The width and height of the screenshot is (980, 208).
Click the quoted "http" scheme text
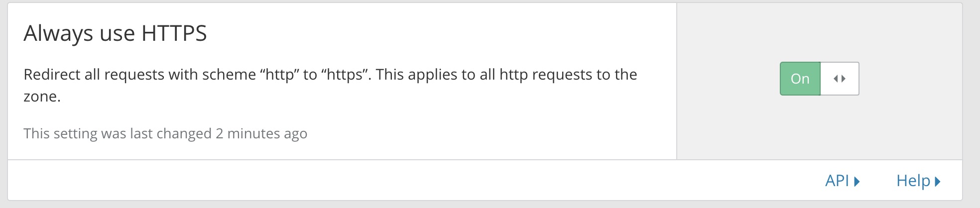click(279, 75)
